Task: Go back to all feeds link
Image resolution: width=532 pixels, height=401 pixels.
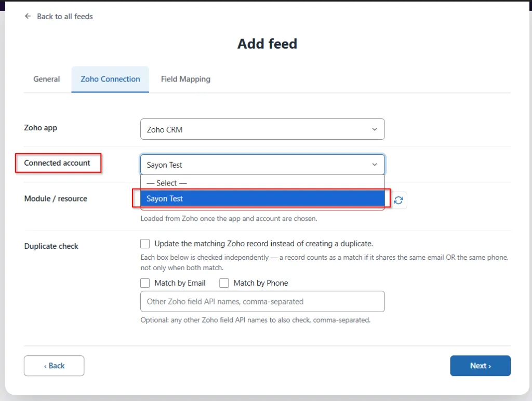Action: (x=65, y=16)
